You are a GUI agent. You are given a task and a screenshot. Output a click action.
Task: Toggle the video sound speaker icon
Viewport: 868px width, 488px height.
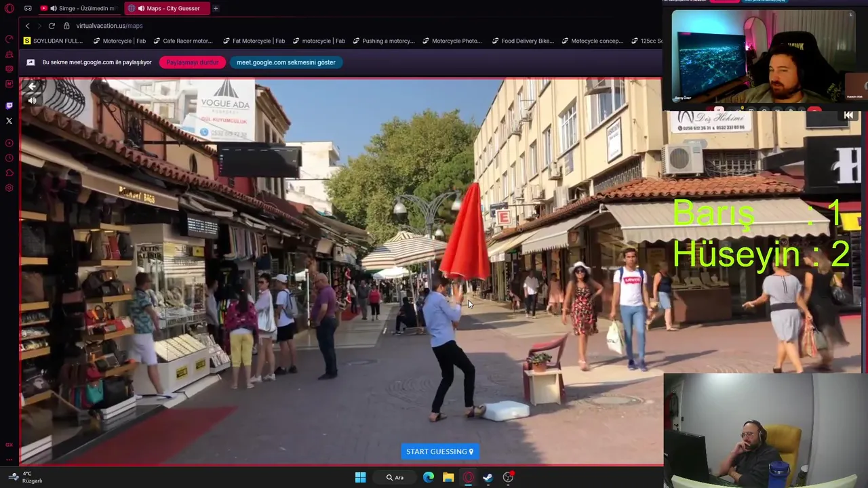click(x=32, y=100)
